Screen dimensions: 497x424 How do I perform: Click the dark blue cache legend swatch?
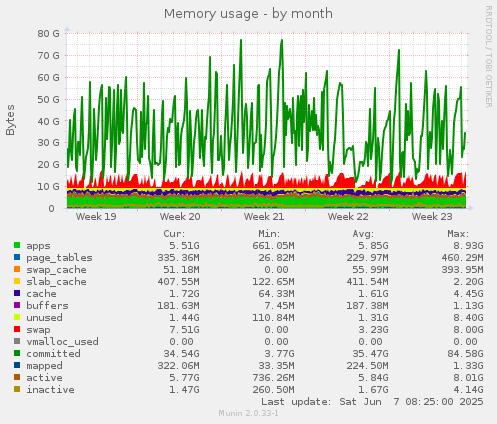tap(17, 293)
